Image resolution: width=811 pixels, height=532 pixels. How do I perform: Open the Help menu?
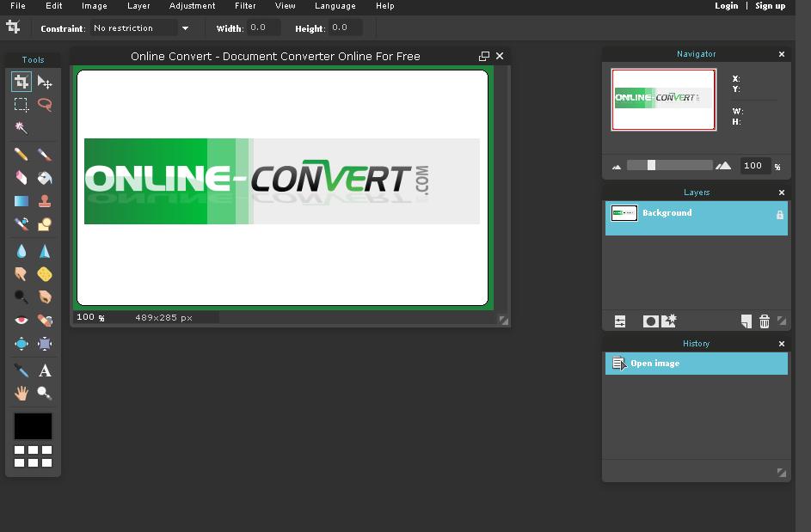tap(384, 6)
